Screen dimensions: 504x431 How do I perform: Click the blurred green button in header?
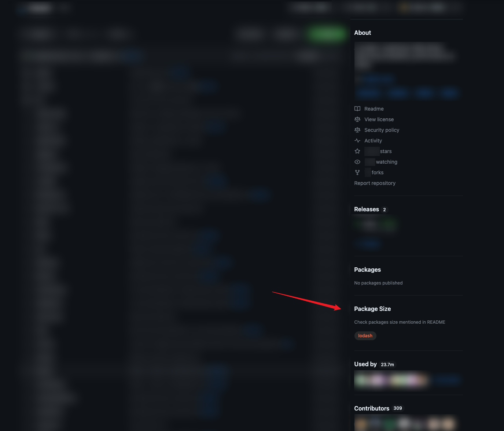tap(327, 34)
